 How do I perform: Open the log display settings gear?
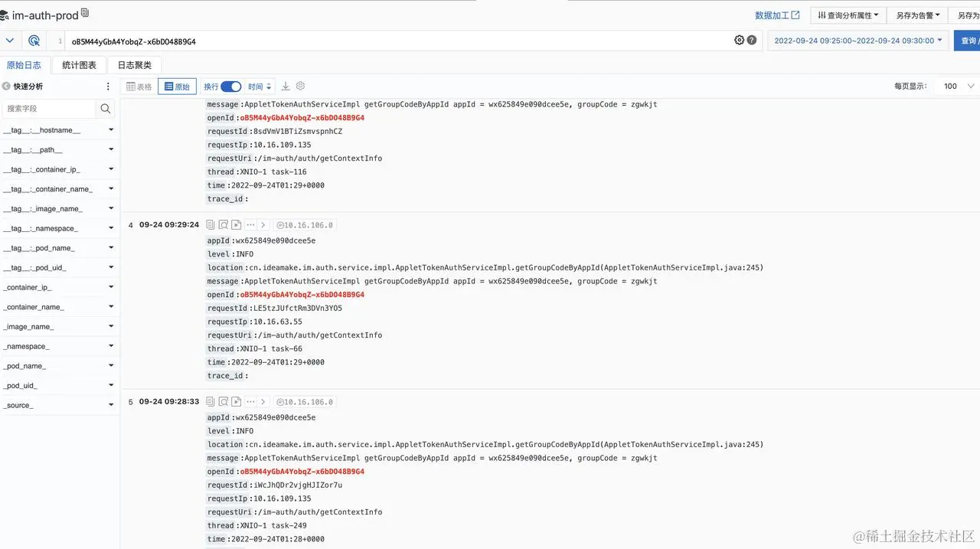click(x=300, y=87)
